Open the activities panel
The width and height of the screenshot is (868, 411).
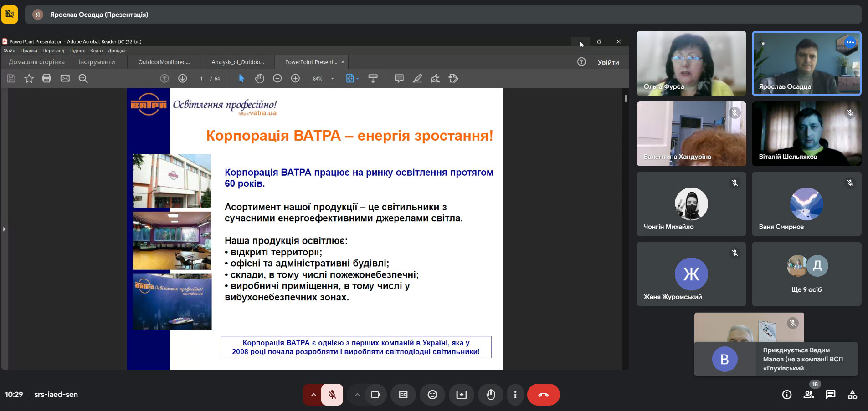(x=853, y=395)
